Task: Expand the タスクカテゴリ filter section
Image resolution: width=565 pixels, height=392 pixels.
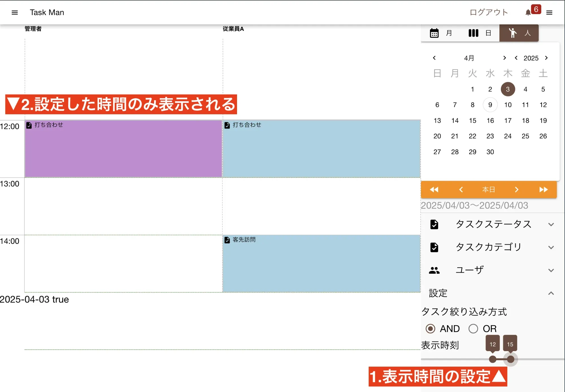Action: coord(551,248)
